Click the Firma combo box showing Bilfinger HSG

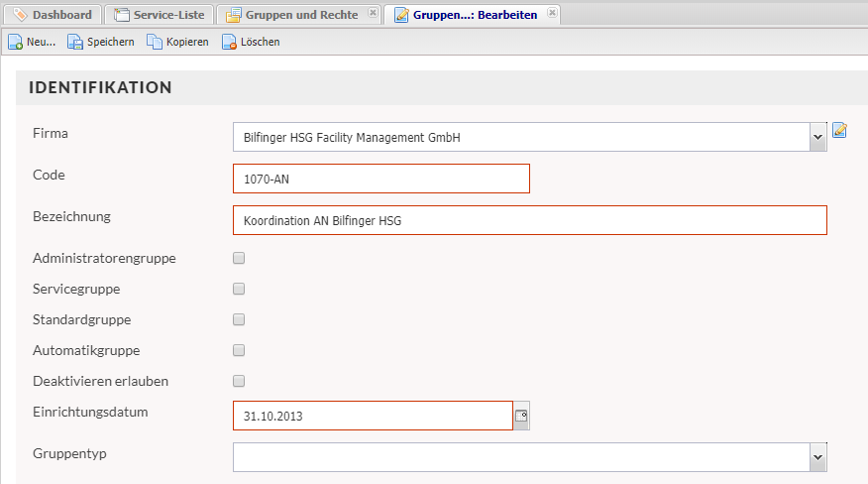[x=530, y=137]
